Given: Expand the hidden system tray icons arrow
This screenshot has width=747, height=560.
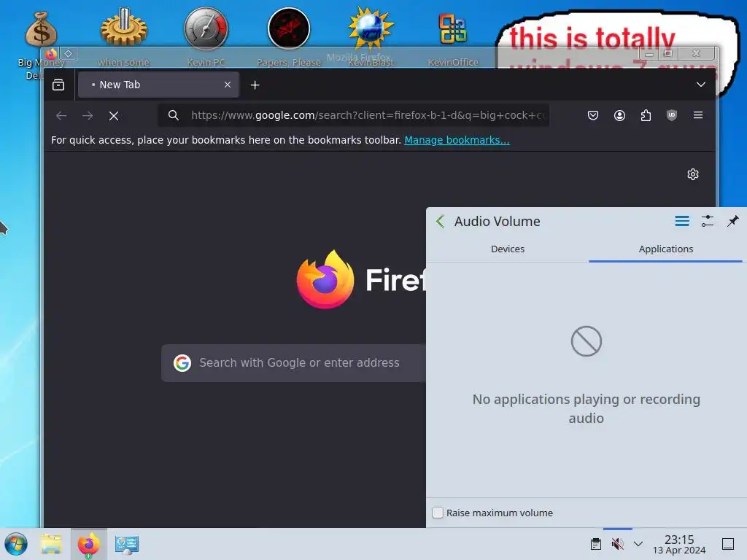Looking at the screenshot, I should pyautogui.click(x=638, y=544).
